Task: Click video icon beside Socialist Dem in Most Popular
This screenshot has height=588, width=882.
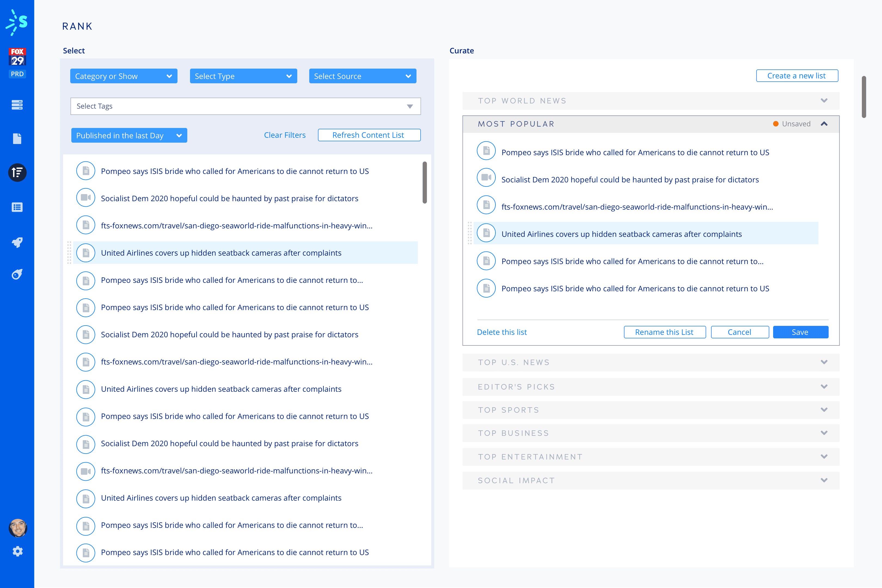Action: tap(486, 177)
